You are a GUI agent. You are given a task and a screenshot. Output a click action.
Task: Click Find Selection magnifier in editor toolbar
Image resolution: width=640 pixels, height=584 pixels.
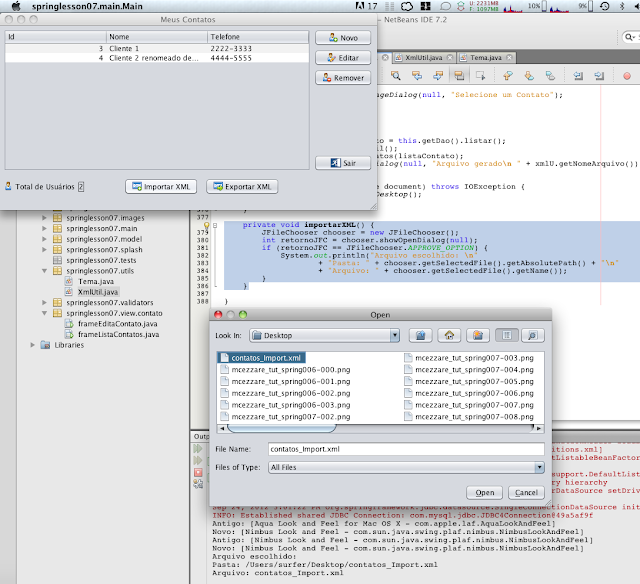click(396, 75)
